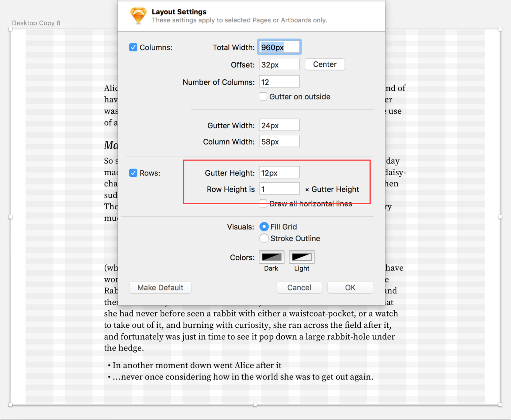This screenshot has width=511, height=420.
Task: Select the Gutter Width field
Action: tap(279, 125)
